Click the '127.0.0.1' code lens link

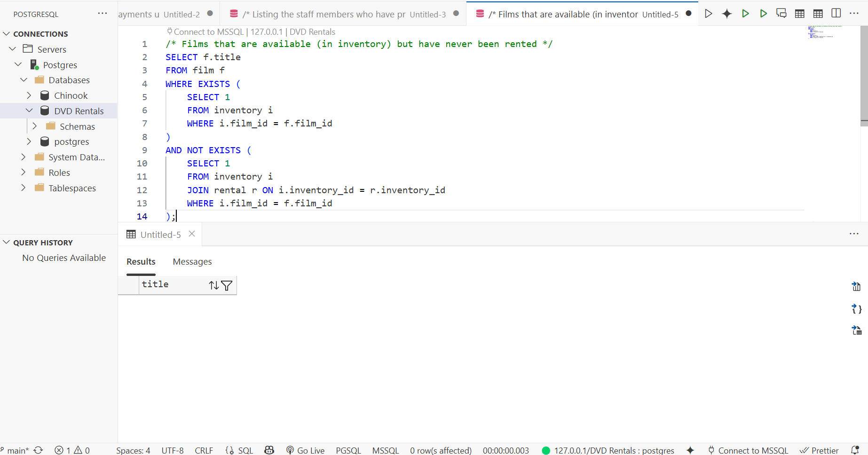pos(267,31)
